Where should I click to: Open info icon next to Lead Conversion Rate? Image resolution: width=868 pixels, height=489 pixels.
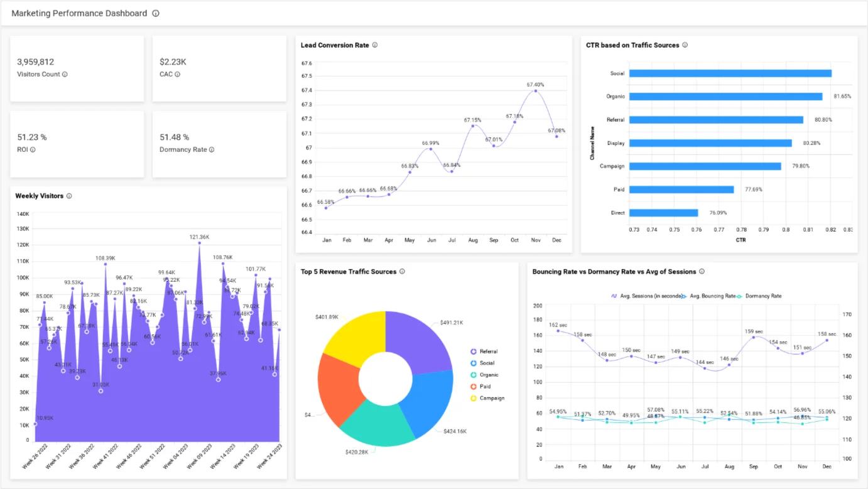[375, 45]
